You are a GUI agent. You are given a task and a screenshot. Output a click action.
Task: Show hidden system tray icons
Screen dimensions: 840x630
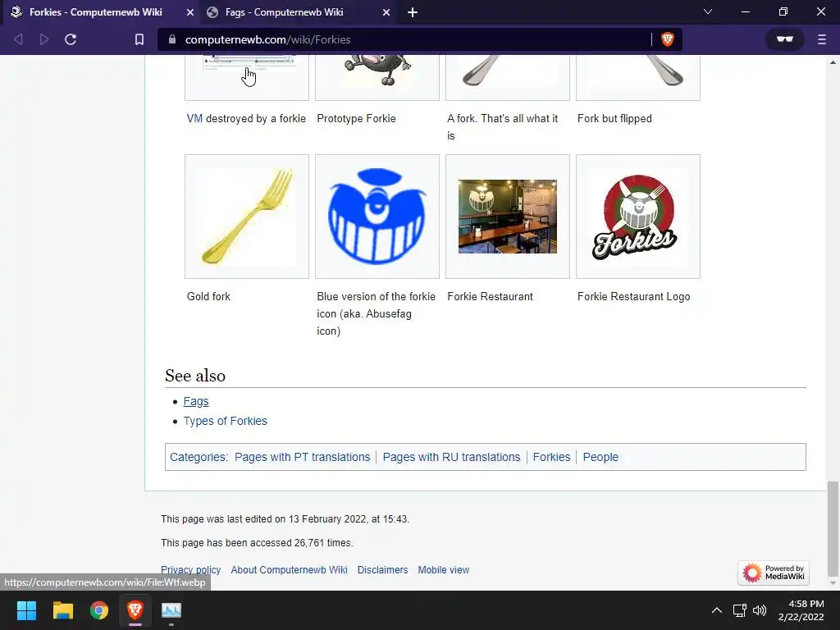pos(717,610)
